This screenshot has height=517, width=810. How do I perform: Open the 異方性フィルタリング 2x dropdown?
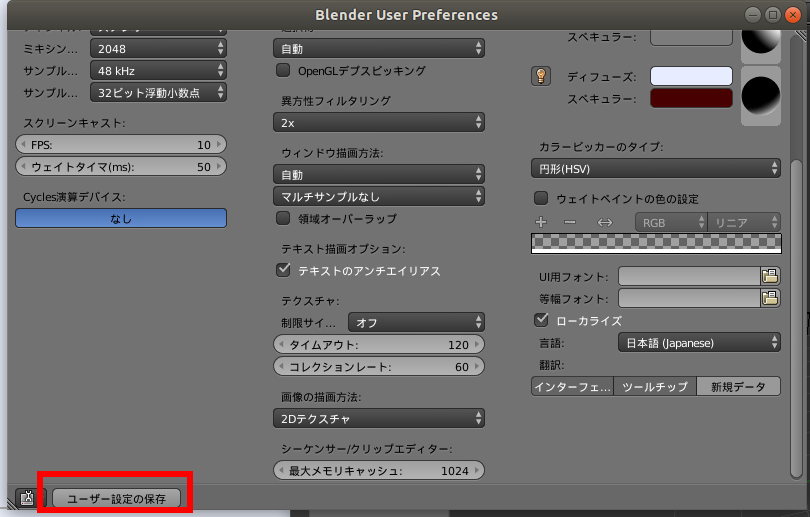pos(379,122)
